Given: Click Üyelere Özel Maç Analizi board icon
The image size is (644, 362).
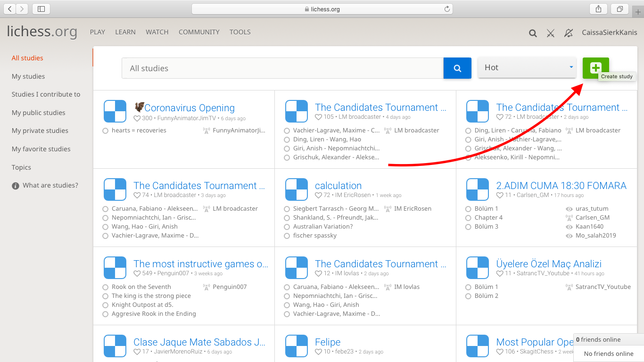Looking at the screenshot, I should tap(478, 268).
